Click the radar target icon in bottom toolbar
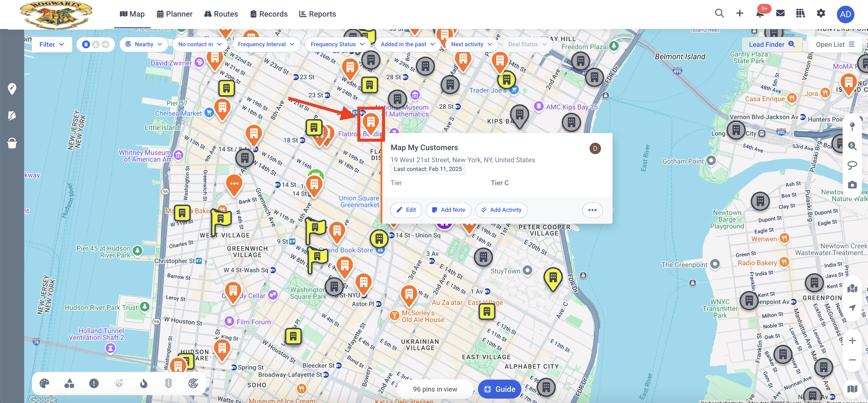 coord(193,383)
